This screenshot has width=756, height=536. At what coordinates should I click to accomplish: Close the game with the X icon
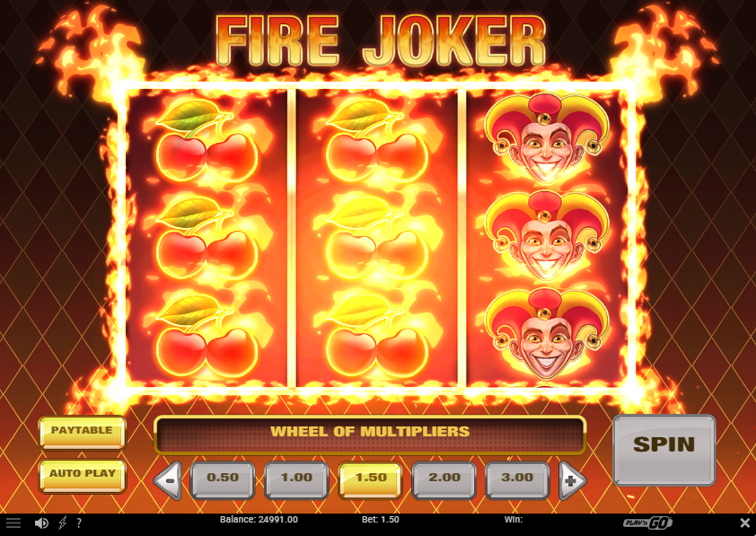pos(745,523)
